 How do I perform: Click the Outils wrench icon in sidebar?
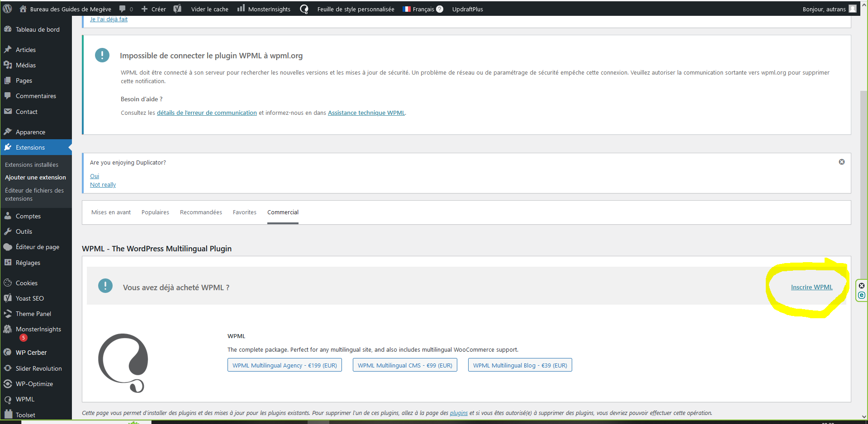[x=8, y=231]
